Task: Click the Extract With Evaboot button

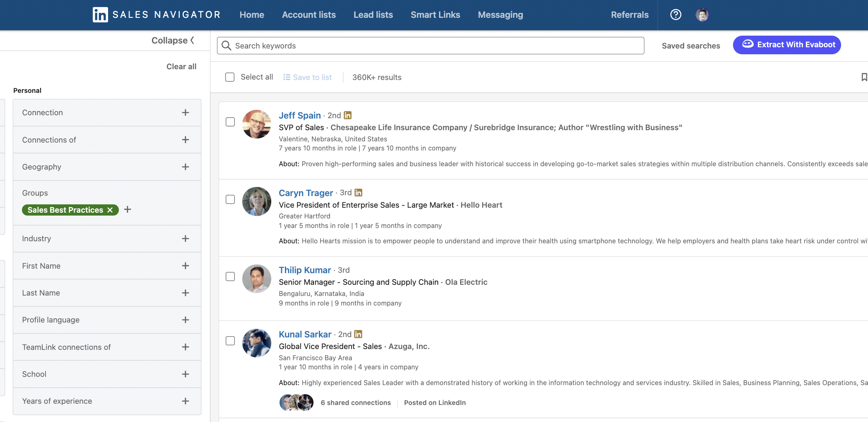Action: tap(787, 45)
